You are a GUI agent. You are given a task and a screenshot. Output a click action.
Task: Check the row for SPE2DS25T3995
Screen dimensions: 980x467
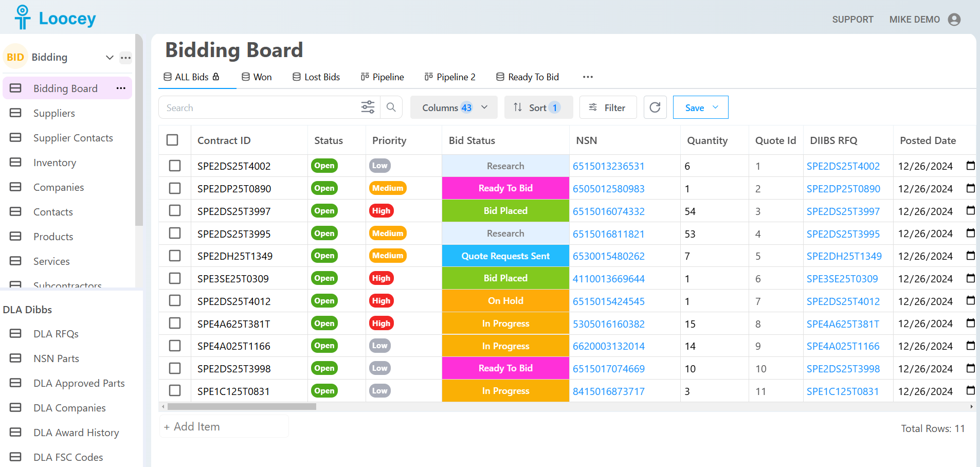point(175,233)
